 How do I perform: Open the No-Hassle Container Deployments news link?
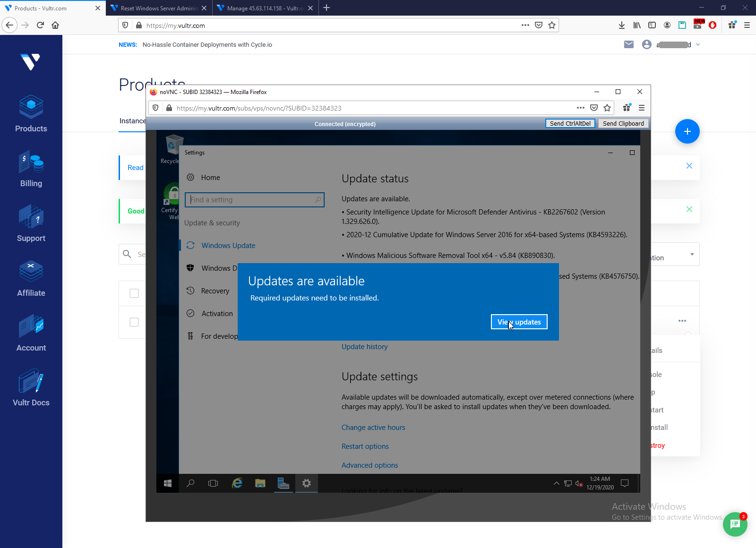coord(207,45)
